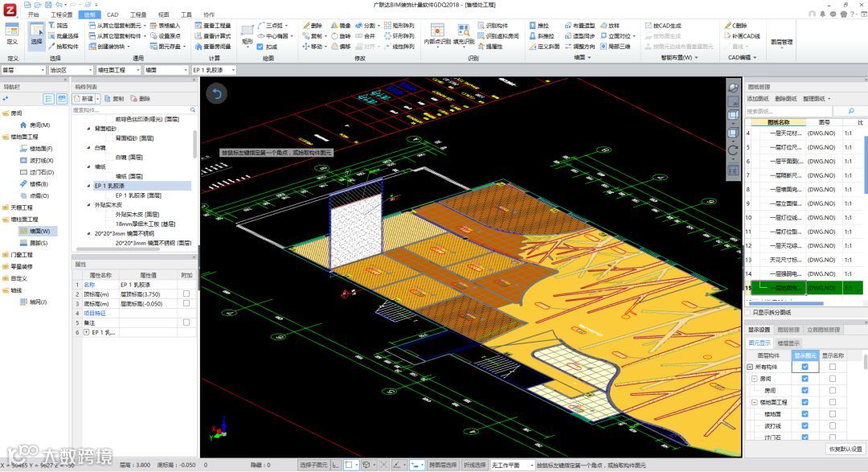Click 恢复默认设置 restore defaults button

tap(845, 449)
